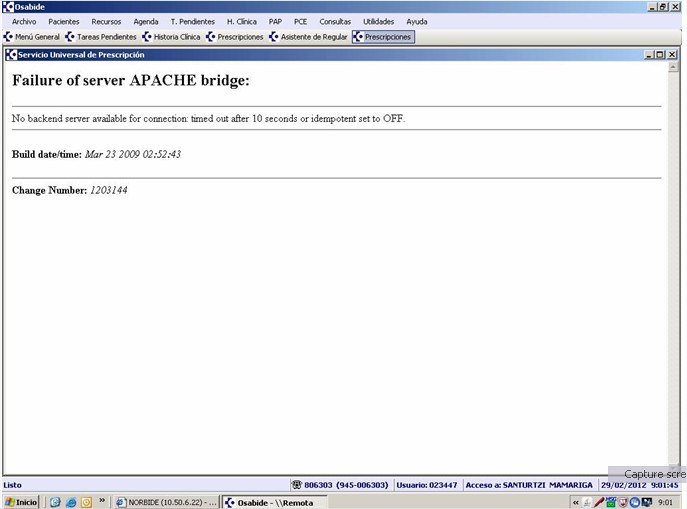Open Menú General from the toolbar
687x509 pixels.
tap(32, 37)
